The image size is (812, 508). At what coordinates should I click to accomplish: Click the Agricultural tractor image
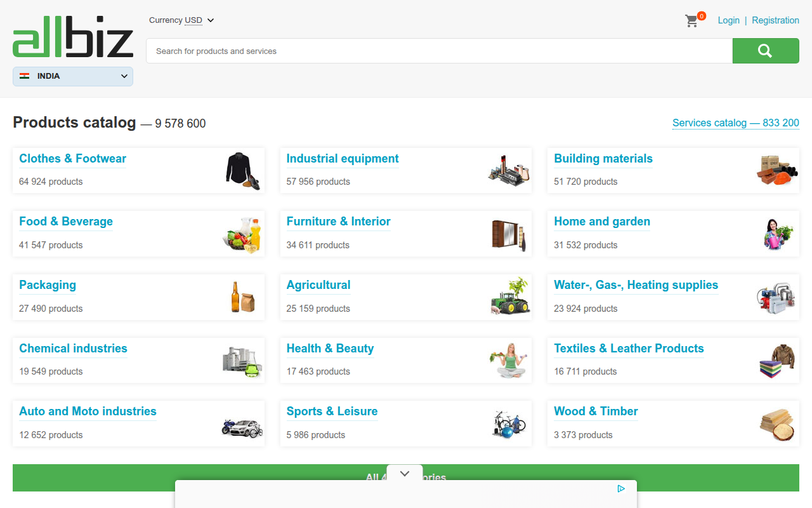point(510,296)
